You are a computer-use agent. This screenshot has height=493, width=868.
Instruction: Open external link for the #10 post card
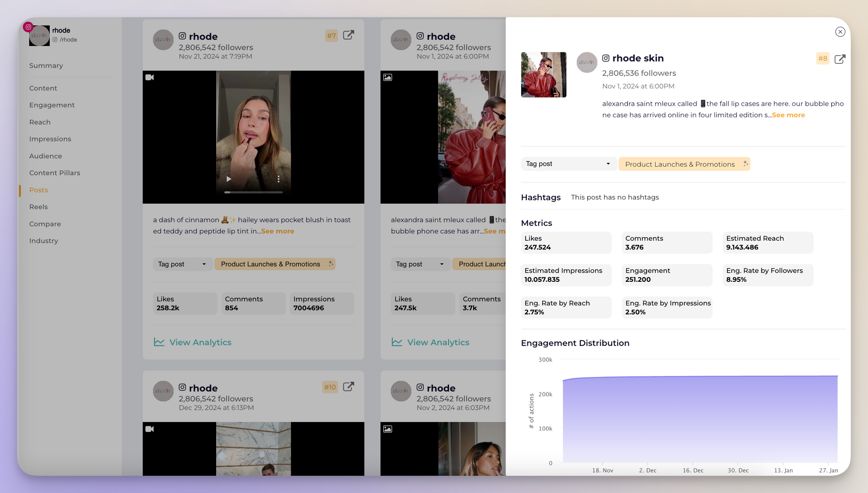(x=349, y=387)
